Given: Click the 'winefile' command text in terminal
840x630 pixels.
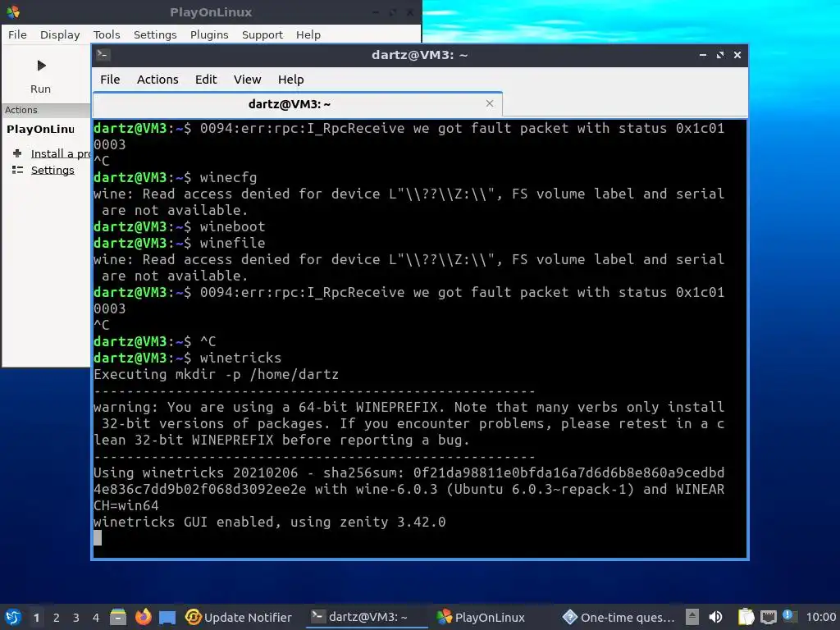Looking at the screenshot, I should tap(232, 243).
